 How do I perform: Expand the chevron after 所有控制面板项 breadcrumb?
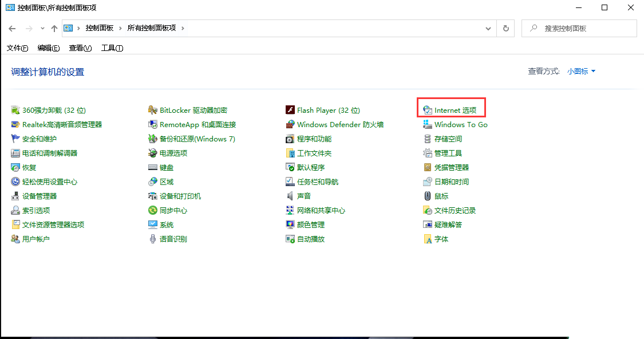183,29
